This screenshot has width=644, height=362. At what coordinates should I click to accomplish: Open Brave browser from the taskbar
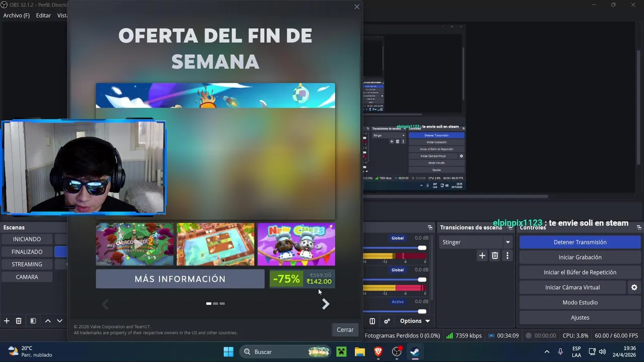378,351
